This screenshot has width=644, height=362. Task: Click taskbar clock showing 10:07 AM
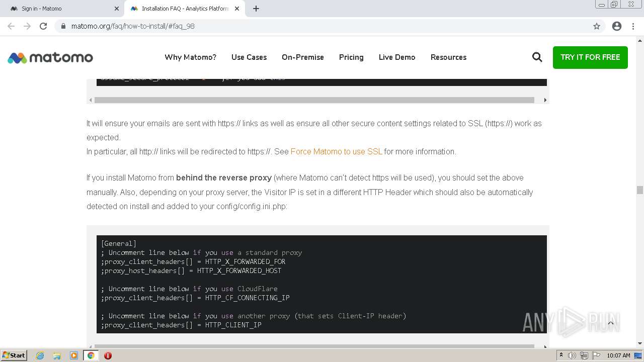coord(618,355)
